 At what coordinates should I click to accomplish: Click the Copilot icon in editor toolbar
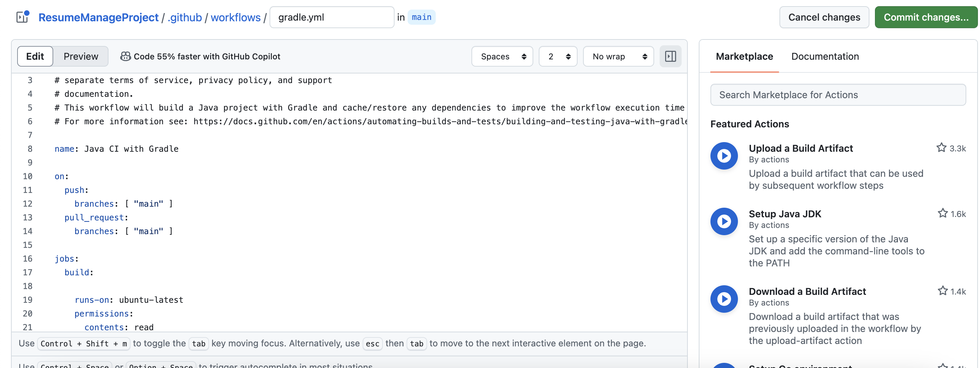pos(125,56)
